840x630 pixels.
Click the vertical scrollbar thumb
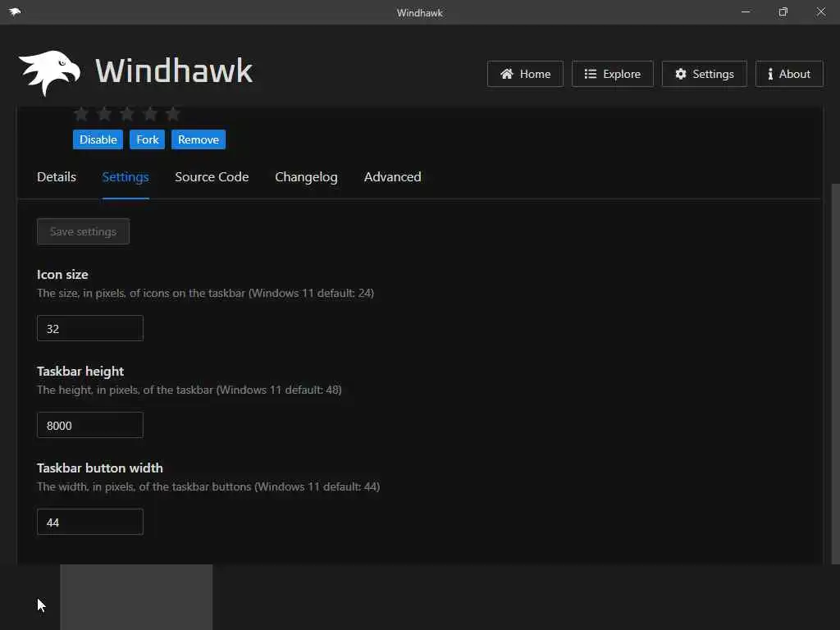tap(835, 374)
